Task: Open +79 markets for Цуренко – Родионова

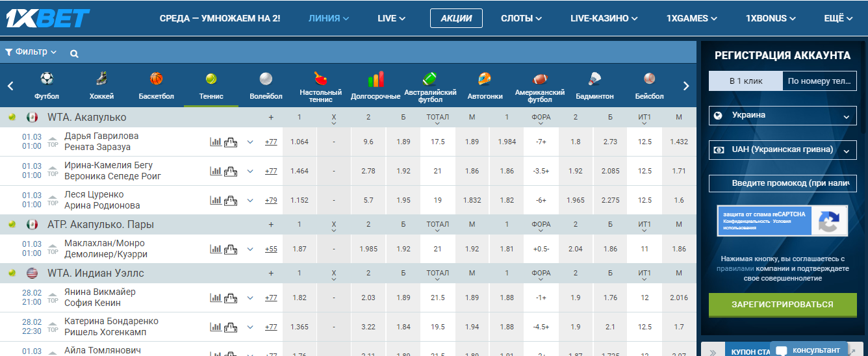Action: (271, 201)
